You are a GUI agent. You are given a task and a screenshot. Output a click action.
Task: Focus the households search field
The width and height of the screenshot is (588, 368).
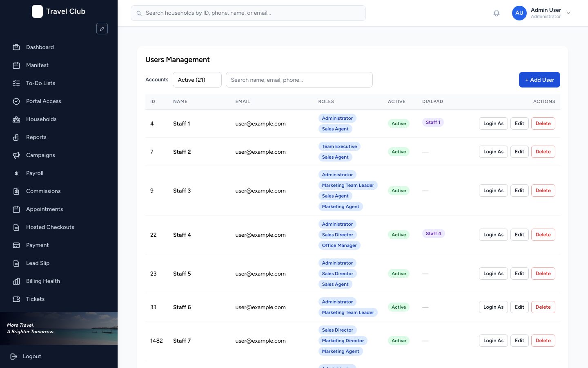(248, 13)
